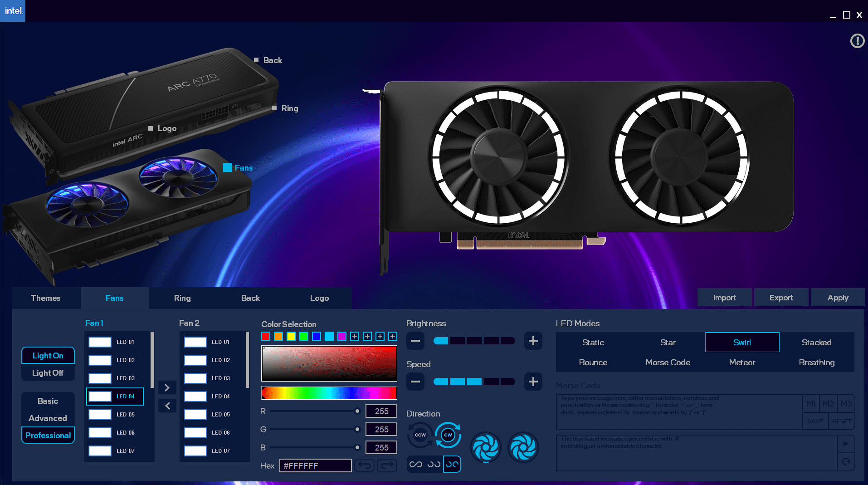Choose the infinity loop swirl pattern

pos(416,464)
